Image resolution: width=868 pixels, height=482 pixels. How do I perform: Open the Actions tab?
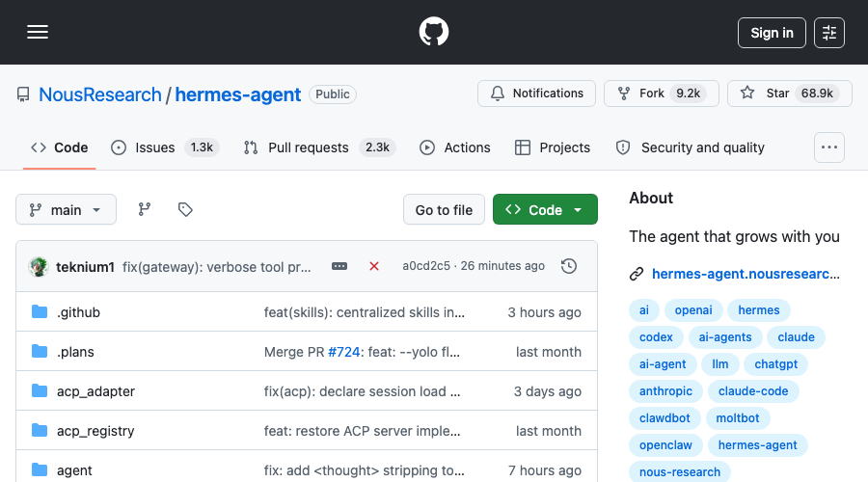click(455, 147)
